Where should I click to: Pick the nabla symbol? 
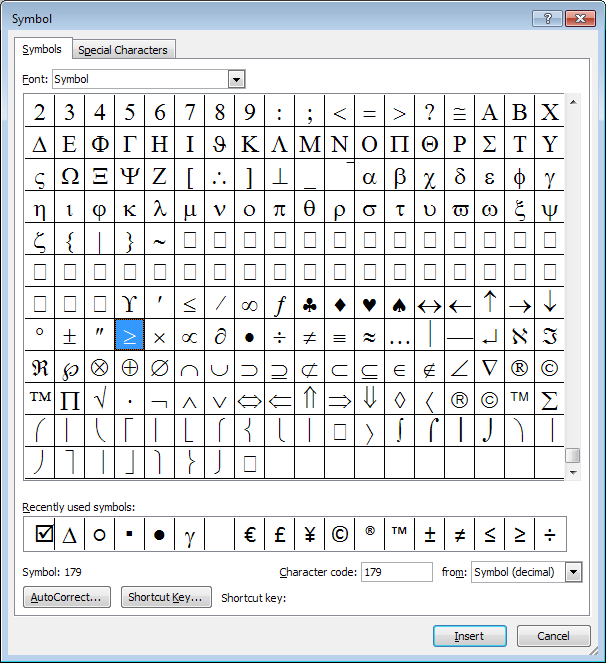[490, 367]
